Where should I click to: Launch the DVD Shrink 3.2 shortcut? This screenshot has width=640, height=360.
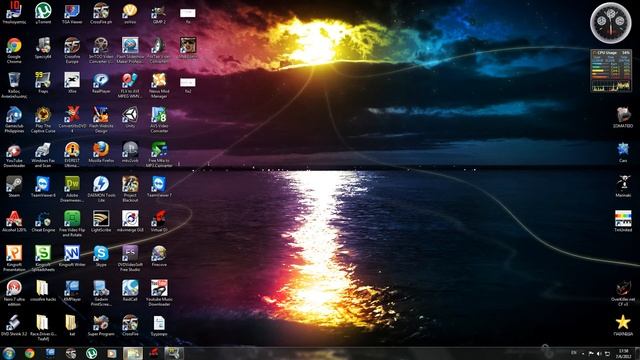tap(14, 325)
